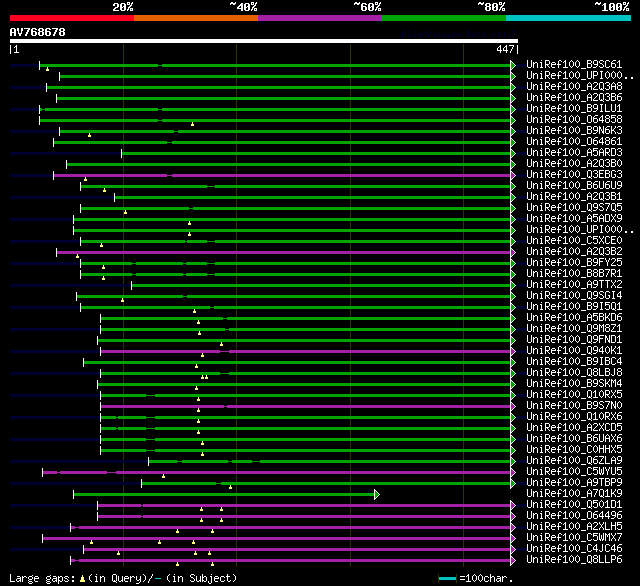
Task: Select the UniRef100_Q9M8Z1 label
Action: pyautogui.click(x=574, y=329)
